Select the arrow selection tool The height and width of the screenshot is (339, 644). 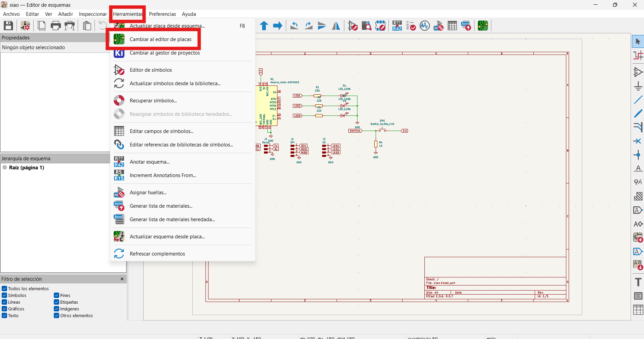click(x=638, y=42)
